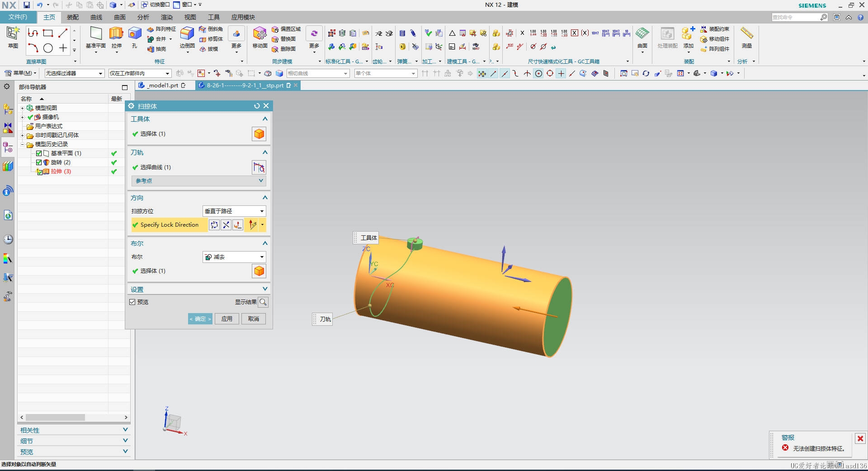Switch to the 分析 ribbon tab
Screen dimensions: 868x471
(x=143, y=17)
